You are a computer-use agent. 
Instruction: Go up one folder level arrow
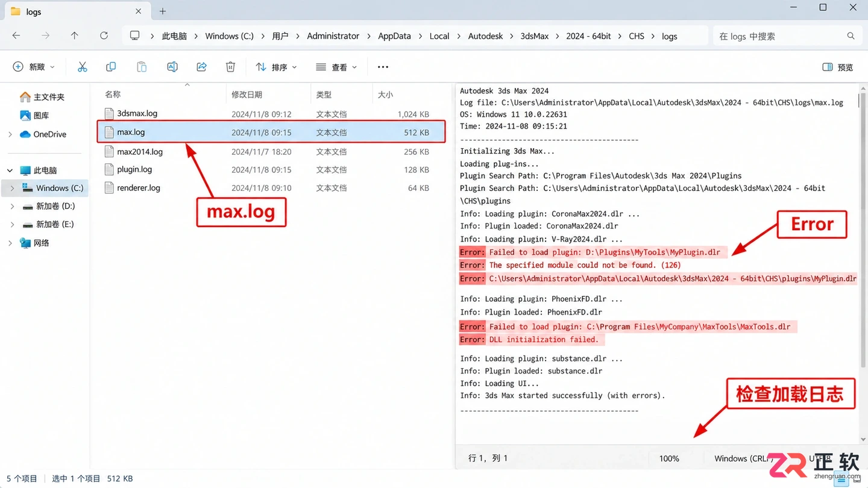point(75,36)
